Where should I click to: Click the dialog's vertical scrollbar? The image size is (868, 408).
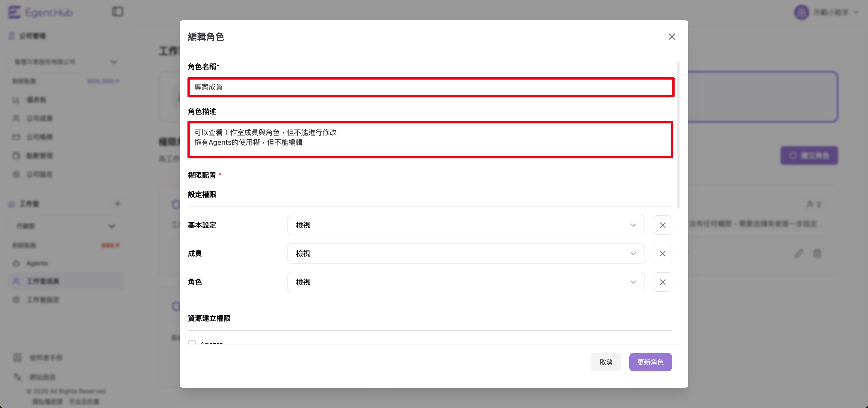(x=678, y=136)
